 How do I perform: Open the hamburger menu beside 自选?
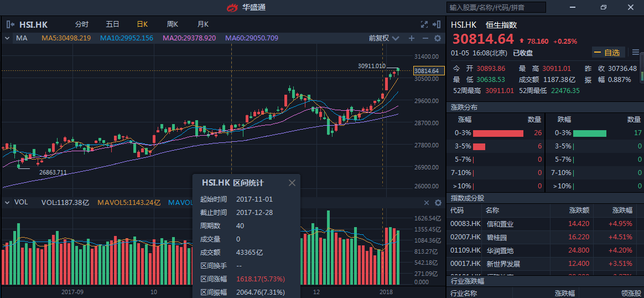tap(636, 53)
